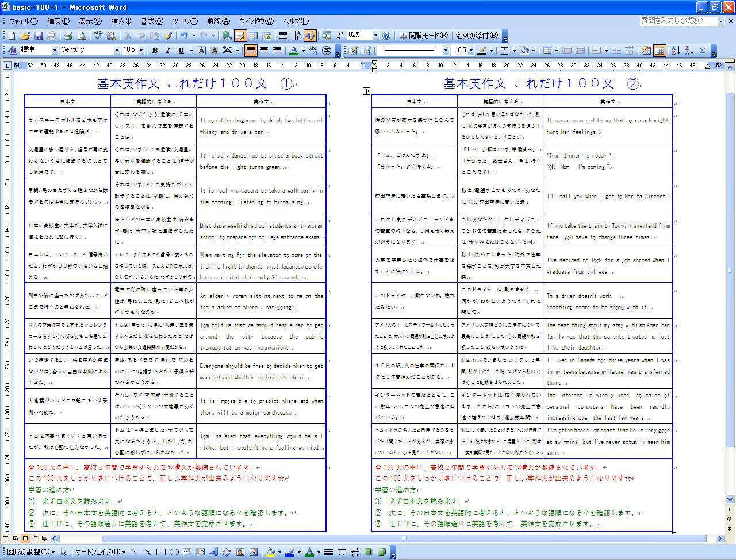Sort the table in ascending order
The height and width of the screenshot is (560, 736).
click(674, 50)
